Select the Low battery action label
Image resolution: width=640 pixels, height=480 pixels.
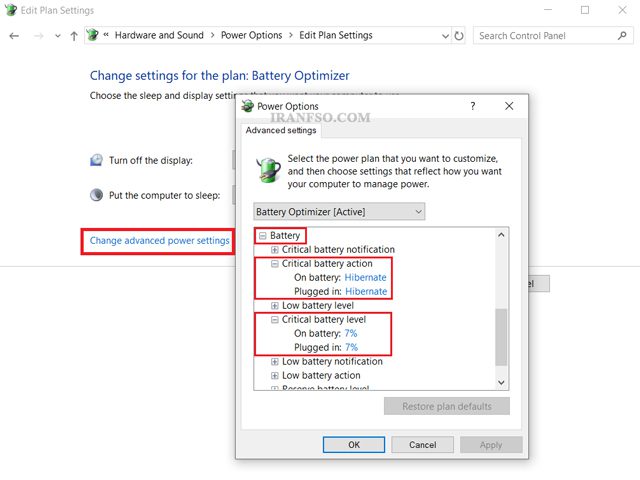[x=321, y=376]
